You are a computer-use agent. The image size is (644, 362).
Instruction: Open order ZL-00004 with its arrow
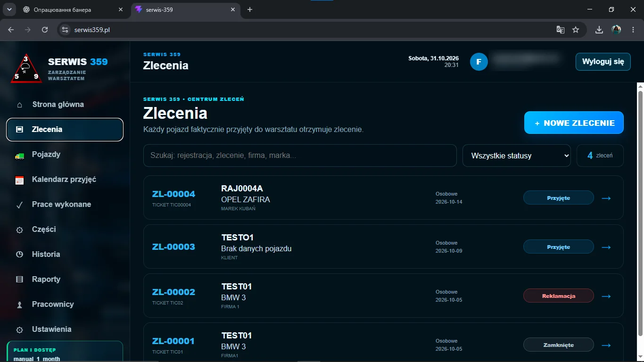(606, 198)
